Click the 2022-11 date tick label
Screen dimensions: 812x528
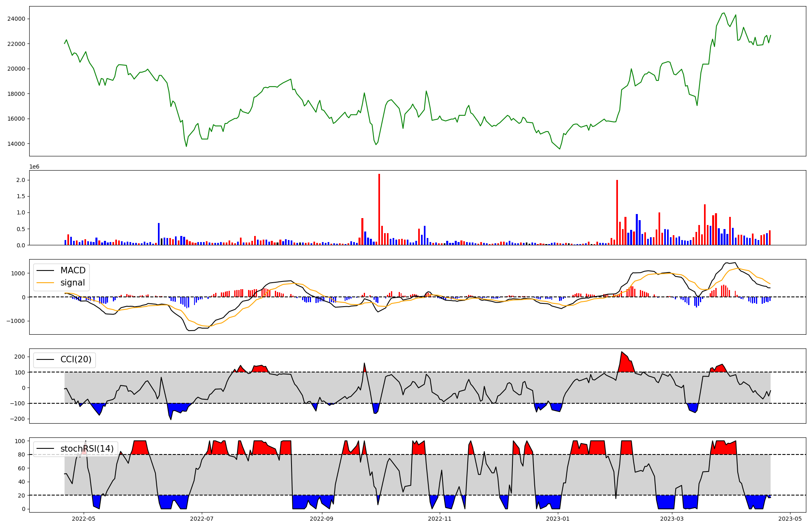[x=440, y=519]
